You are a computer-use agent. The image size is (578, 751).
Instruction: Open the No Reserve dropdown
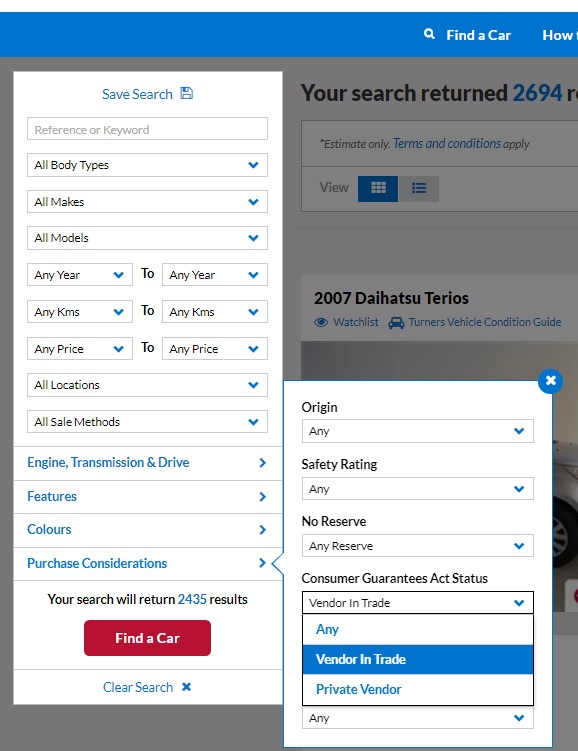point(418,546)
